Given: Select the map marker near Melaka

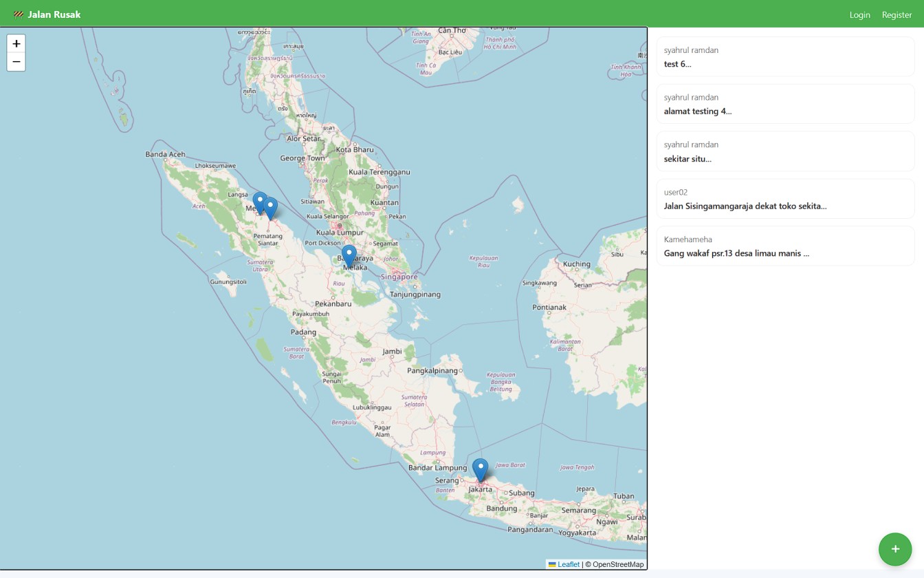Looking at the screenshot, I should click(349, 256).
